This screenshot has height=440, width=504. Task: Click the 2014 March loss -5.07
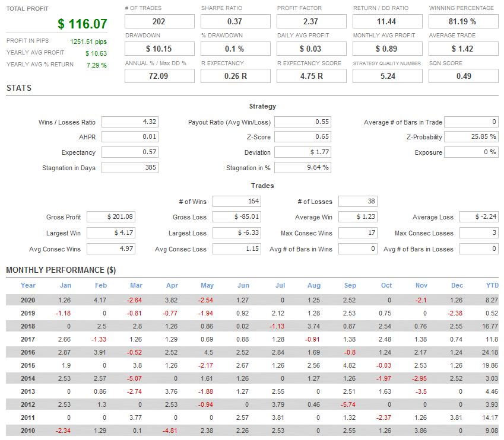tap(134, 379)
